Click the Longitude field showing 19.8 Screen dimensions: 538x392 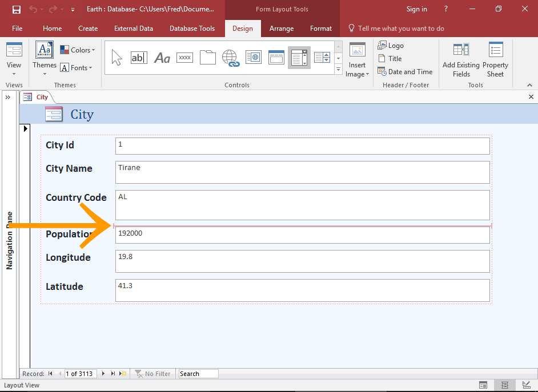coord(302,261)
